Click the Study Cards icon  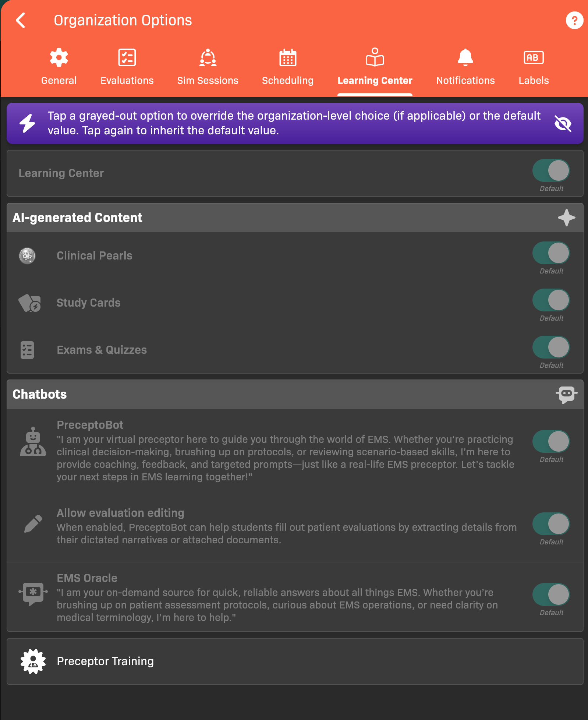(30, 303)
